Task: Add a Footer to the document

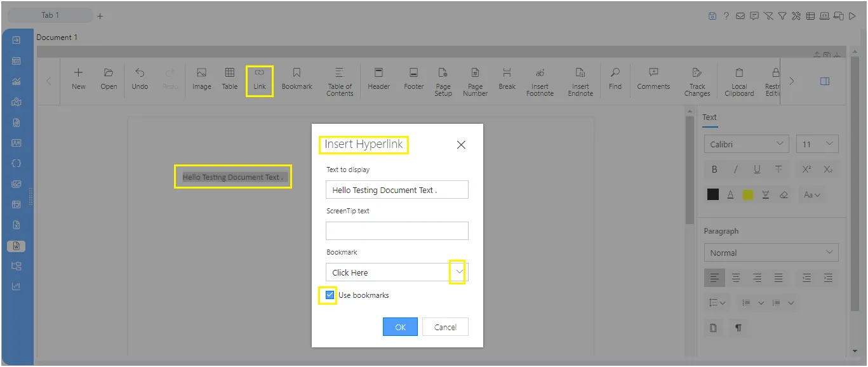Action: point(413,80)
